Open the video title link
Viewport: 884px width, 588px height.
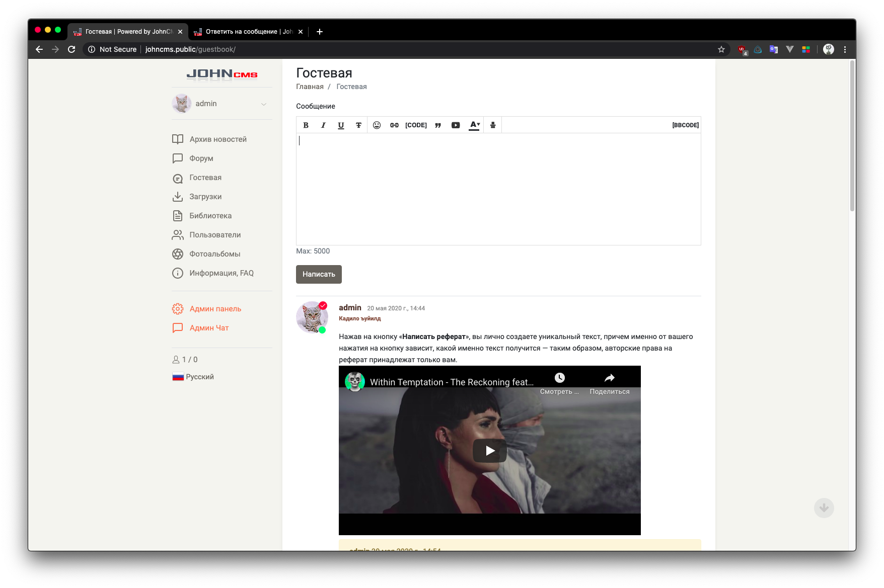[x=452, y=382]
